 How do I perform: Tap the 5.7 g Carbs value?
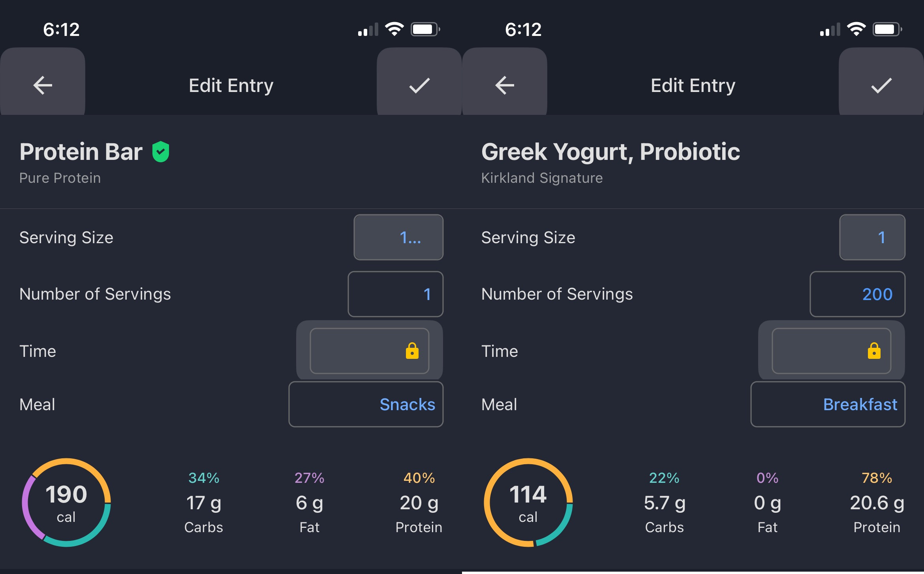click(x=665, y=503)
